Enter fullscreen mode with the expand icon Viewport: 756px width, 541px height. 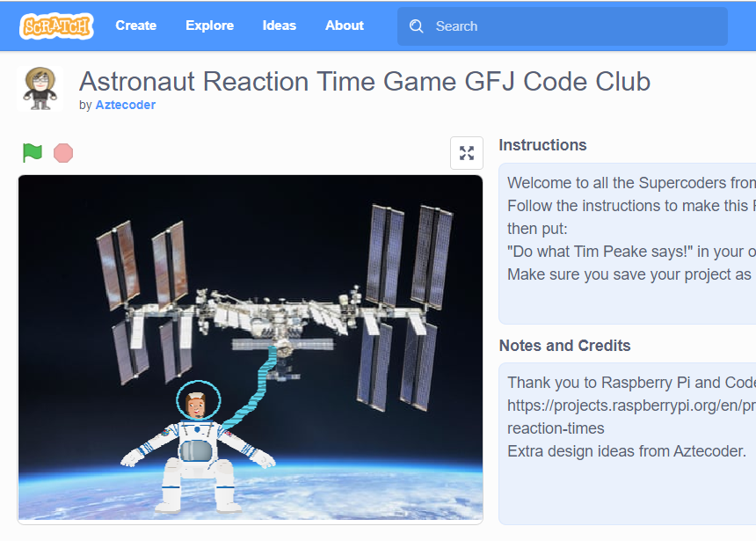click(466, 152)
